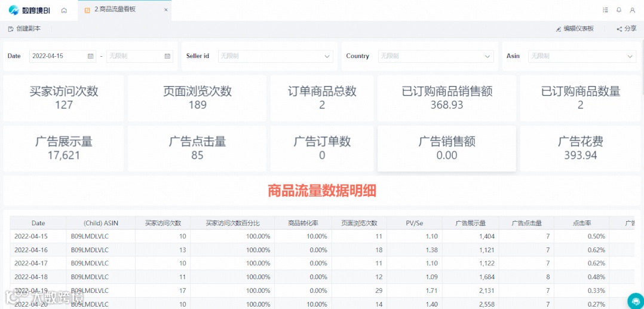Click the start date field 2022-04-15

tap(62, 56)
